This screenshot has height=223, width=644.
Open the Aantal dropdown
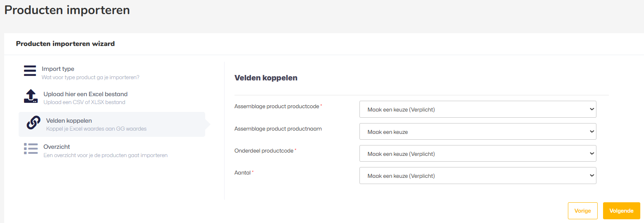[478, 175]
